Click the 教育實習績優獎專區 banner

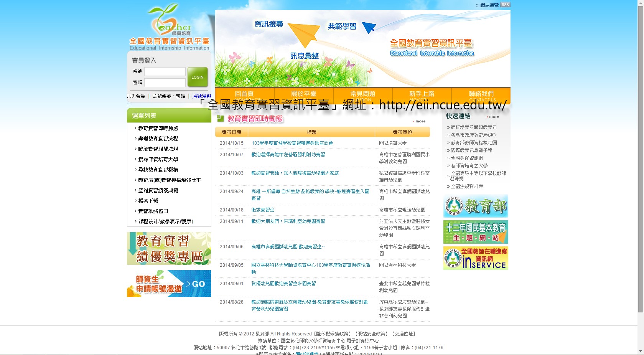tap(169, 248)
